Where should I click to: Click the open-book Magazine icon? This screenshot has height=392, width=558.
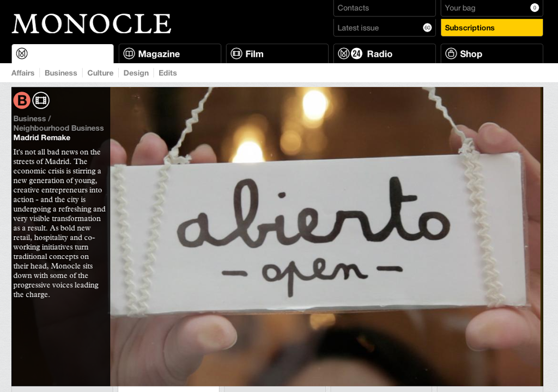tap(129, 54)
